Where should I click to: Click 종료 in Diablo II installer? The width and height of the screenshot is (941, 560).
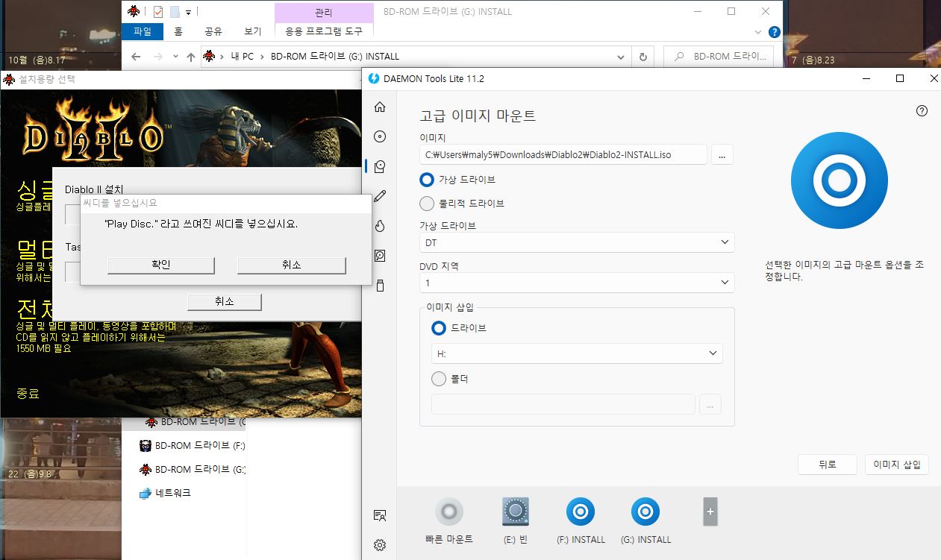(28, 394)
